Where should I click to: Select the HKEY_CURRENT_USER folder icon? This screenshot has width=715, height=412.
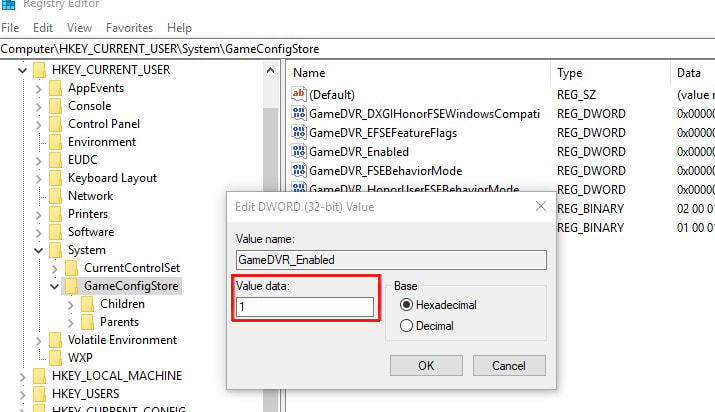point(39,70)
